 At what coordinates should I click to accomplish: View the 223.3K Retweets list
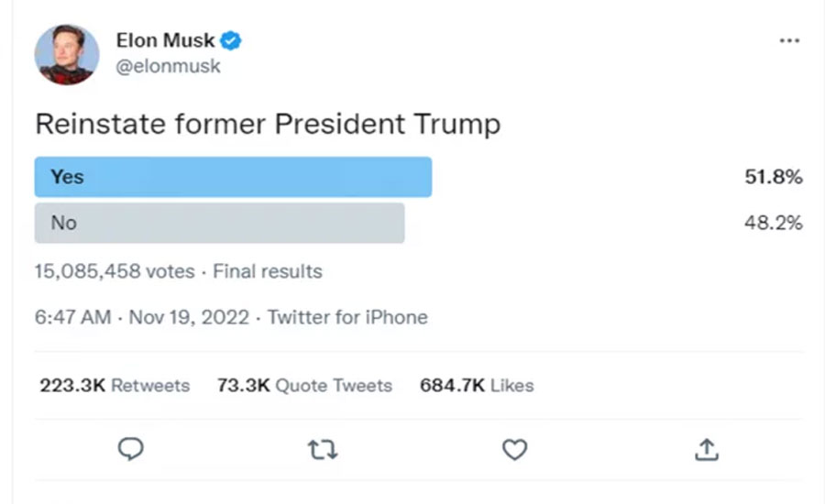click(114, 385)
